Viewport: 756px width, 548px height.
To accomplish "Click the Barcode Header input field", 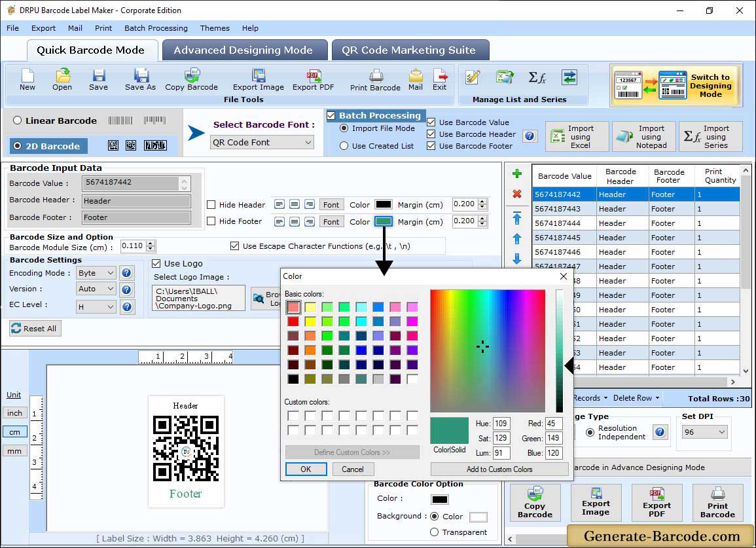I will click(x=136, y=201).
